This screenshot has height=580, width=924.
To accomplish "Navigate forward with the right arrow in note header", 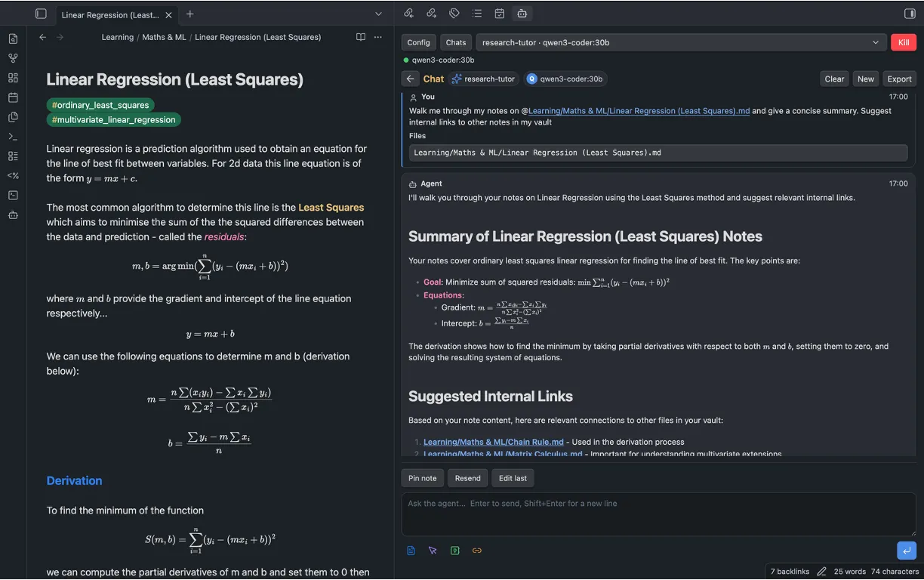I will [x=60, y=37].
